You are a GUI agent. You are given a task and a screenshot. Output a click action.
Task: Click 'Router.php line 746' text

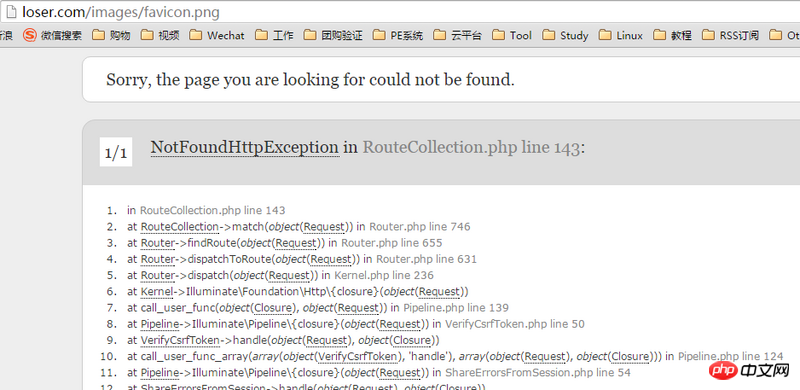point(419,226)
